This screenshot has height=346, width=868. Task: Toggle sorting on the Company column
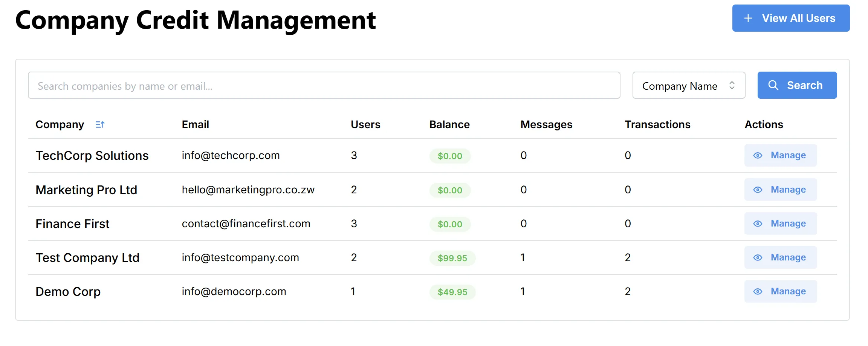click(x=60, y=124)
